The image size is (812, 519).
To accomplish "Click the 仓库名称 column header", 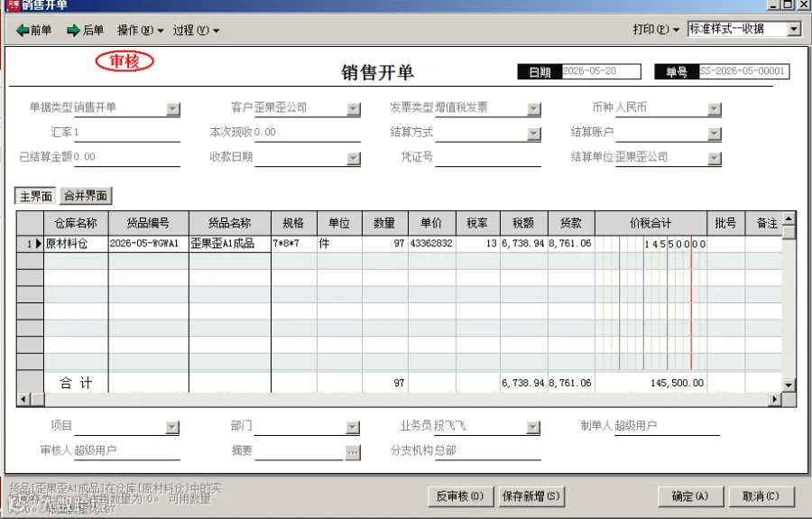I will tap(76, 223).
